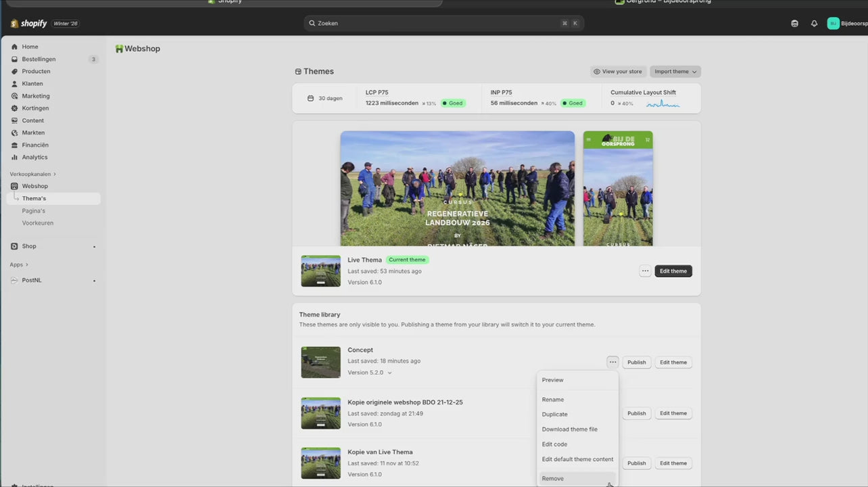
Task: Open the 30 dagen period selector
Action: coord(325,98)
